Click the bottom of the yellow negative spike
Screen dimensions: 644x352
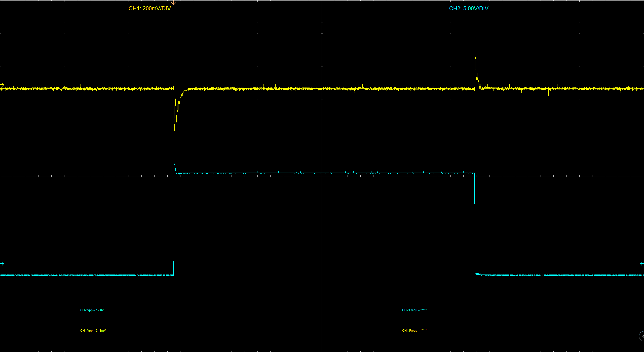point(175,130)
